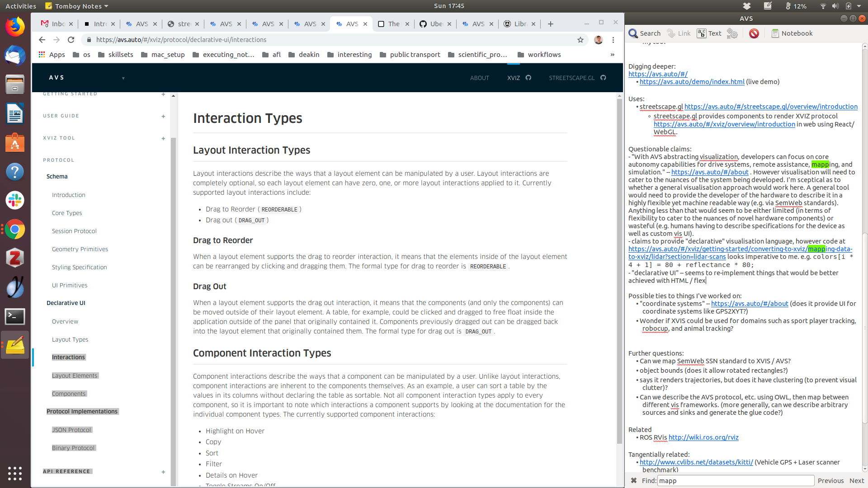
Task: Click the red delete note icon
Action: click(x=754, y=33)
